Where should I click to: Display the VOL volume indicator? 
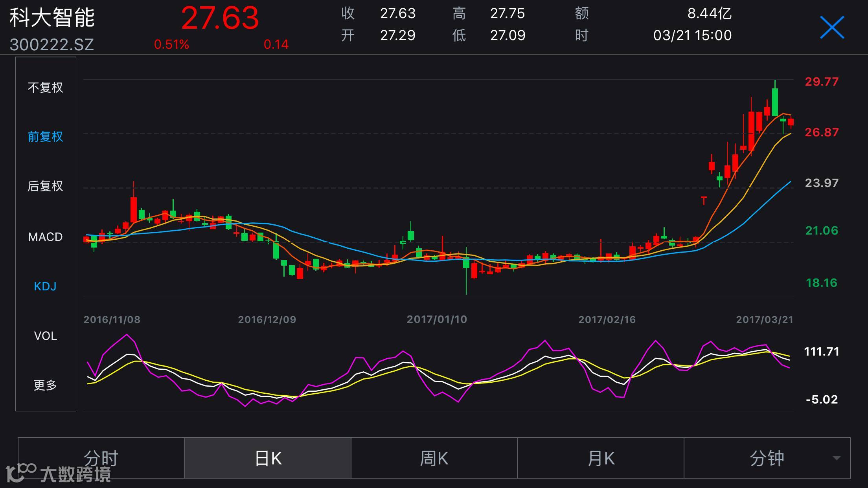coord(45,336)
